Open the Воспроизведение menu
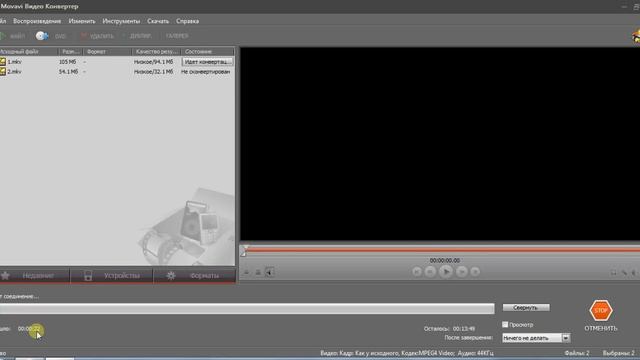 tap(37, 21)
